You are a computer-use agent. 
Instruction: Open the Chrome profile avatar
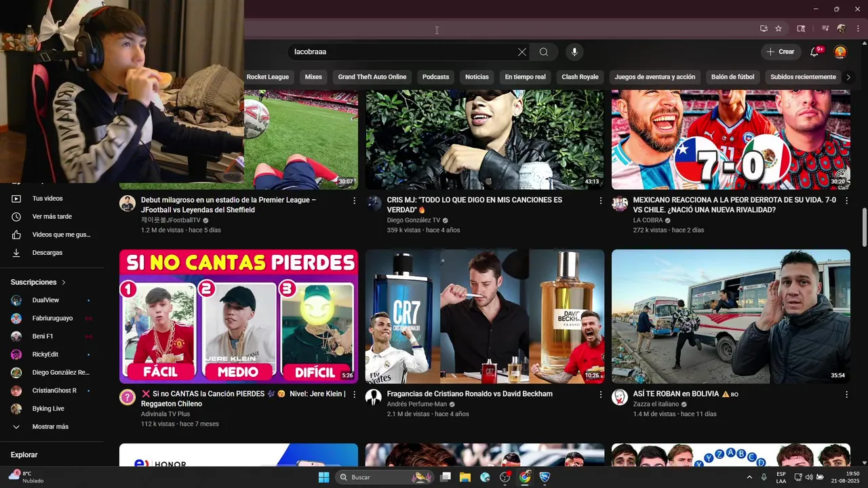(x=841, y=28)
